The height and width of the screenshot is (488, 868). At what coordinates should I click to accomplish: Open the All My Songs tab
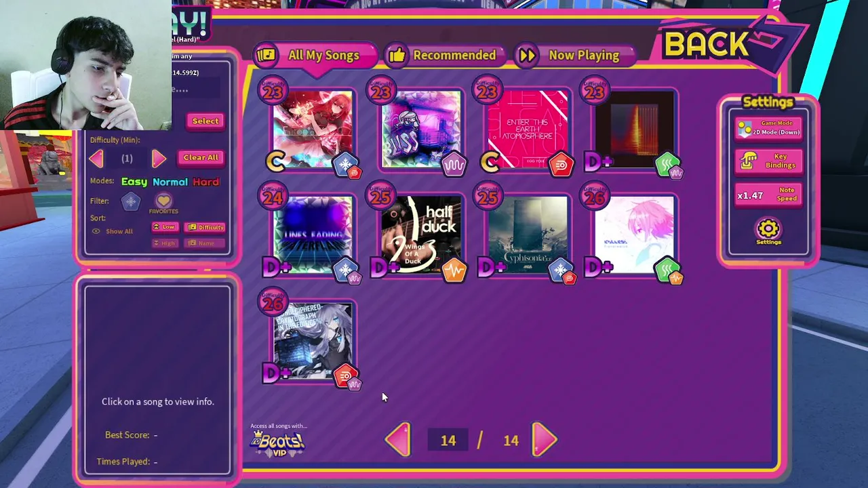point(315,55)
